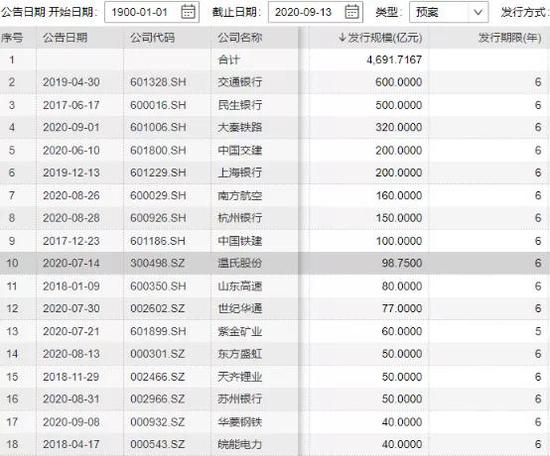Select company name 交通银行

240,82
